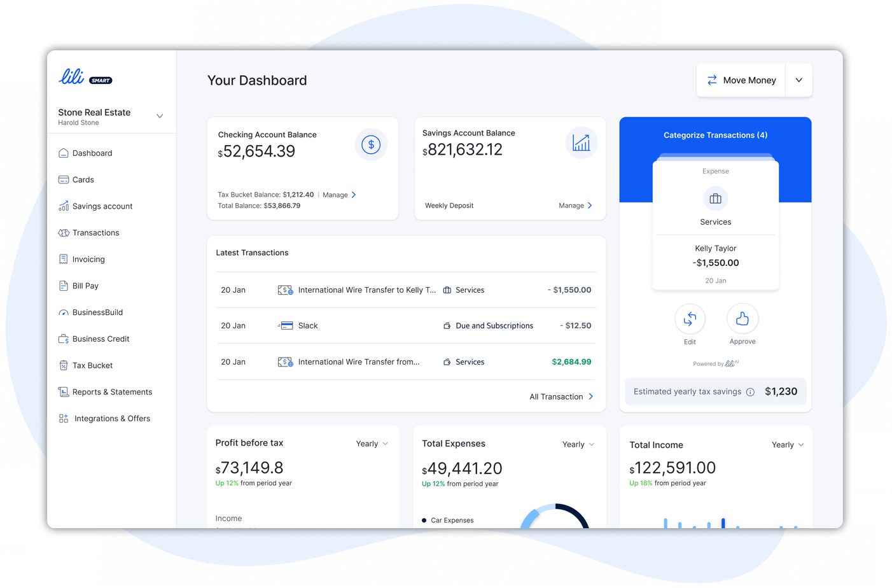Screen dimensions: 892x588
Task: Open Savings account in the sidebar
Action: click(x=102, y=206)
